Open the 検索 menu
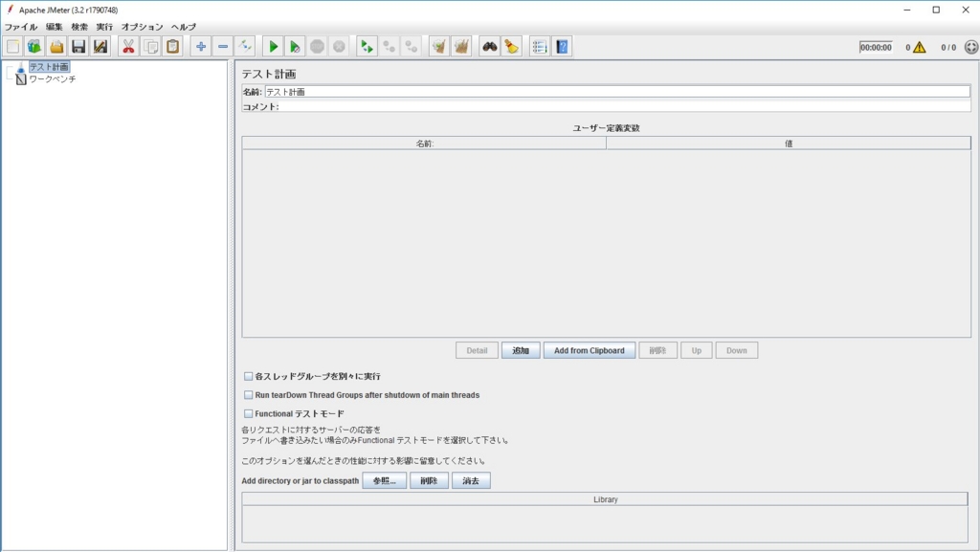Viewport: 980px width, 552px height. tap(79, 27)
